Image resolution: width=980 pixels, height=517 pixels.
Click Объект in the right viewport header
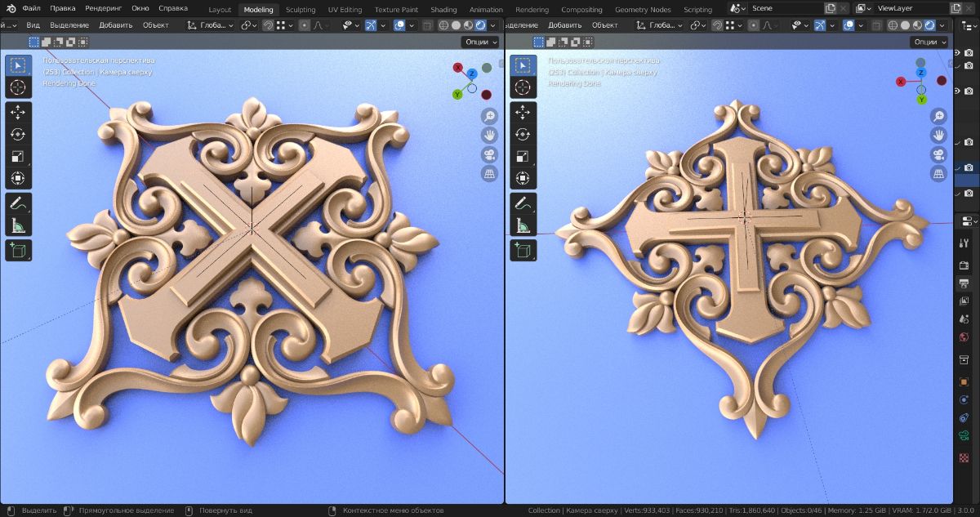point(604,25)
